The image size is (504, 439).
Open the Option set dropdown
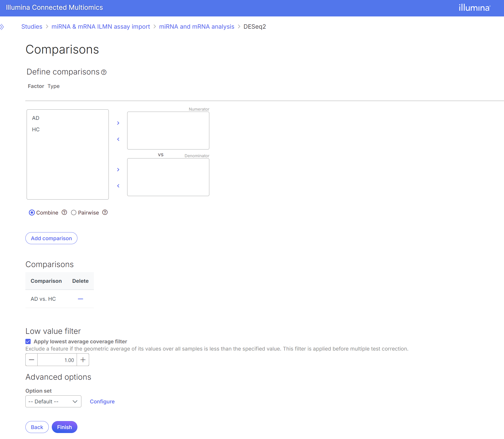(x=53, y=401)
